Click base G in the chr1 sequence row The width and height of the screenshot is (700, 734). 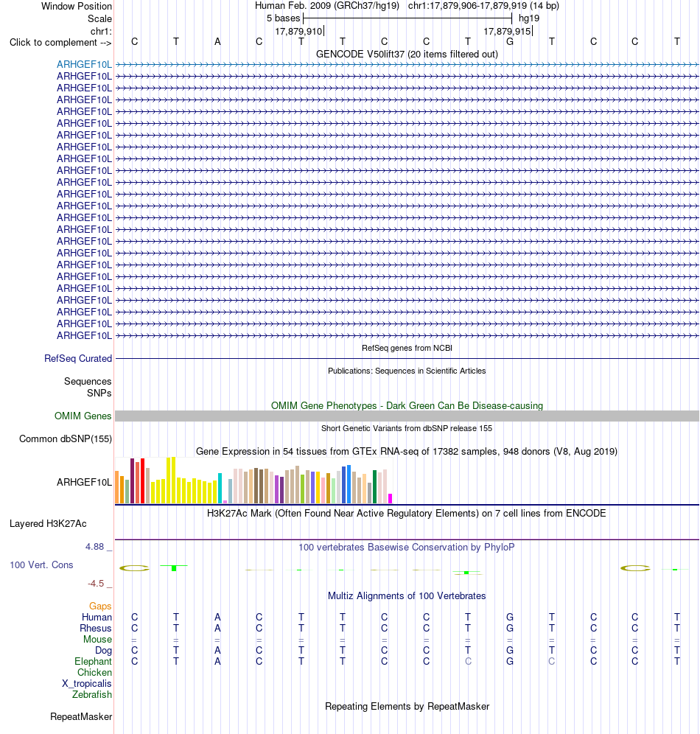point(510,42)
